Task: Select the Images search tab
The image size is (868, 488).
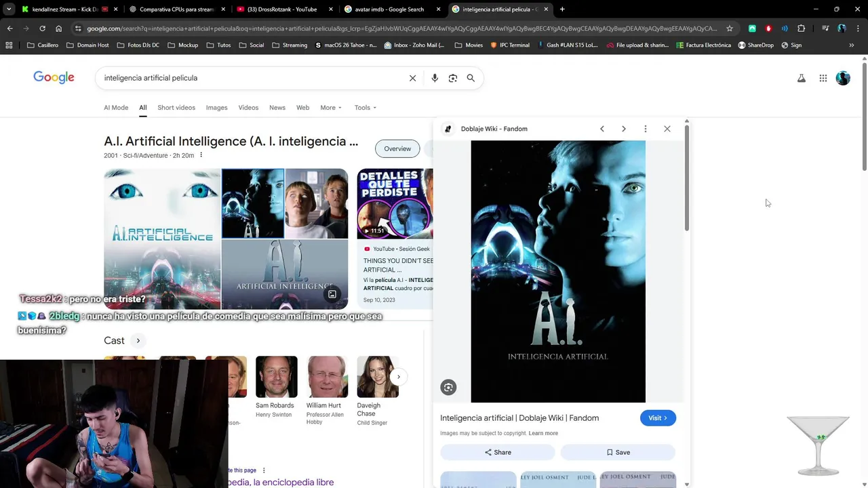Action: [217, 108]
